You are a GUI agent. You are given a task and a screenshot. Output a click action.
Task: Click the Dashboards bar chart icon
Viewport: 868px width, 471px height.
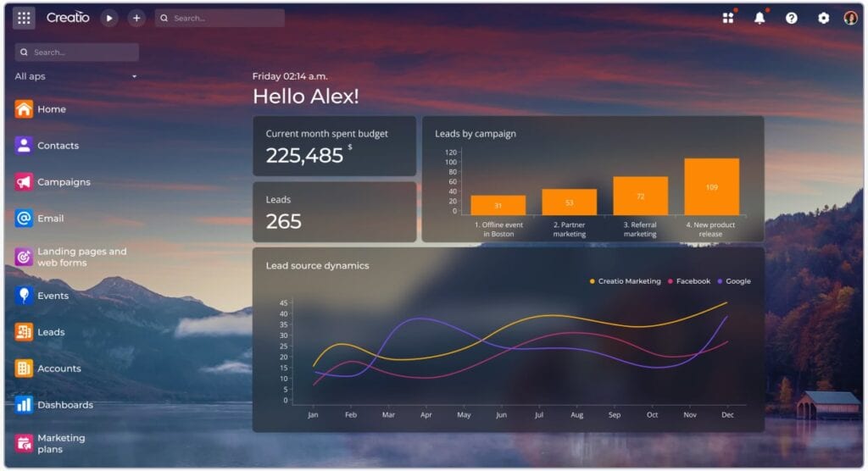tap(24, 405)
